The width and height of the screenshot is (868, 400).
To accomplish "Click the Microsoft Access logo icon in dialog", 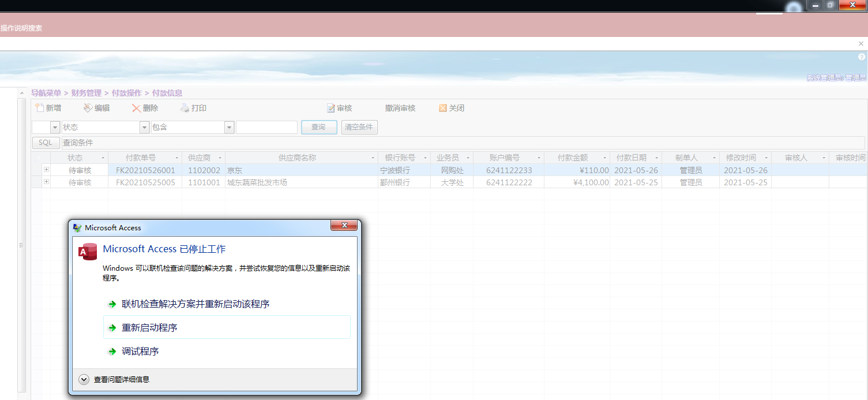I will (88, 252).
